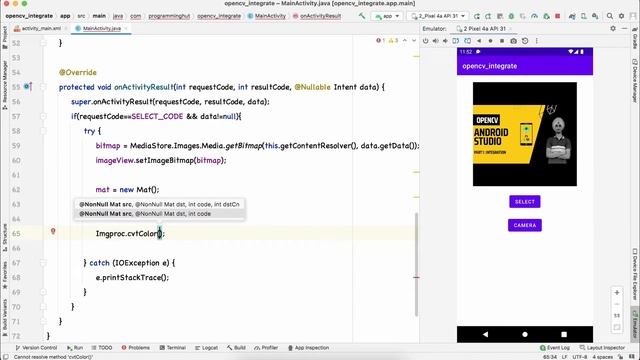Screen dimensions: 640x360
Task: Click the Search Everywhere magnifier icon
Action: [x=610, y=16]
